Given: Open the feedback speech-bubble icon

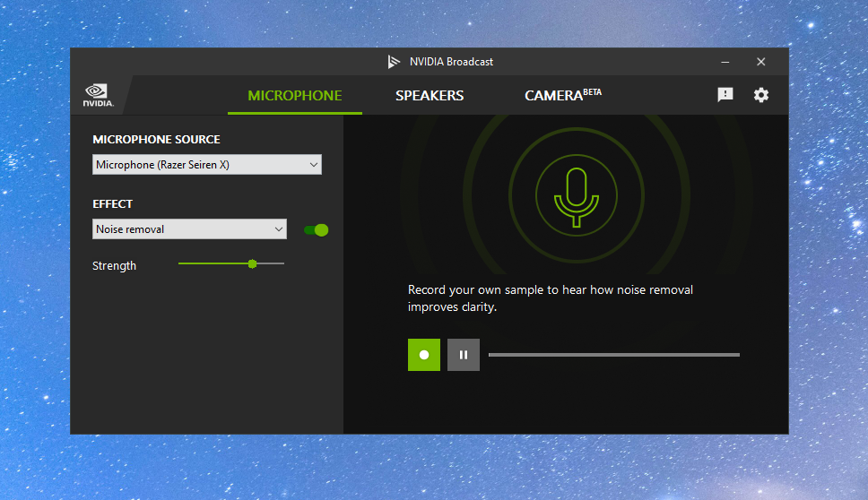Looking at the screenshot, I should click(725, 95).
